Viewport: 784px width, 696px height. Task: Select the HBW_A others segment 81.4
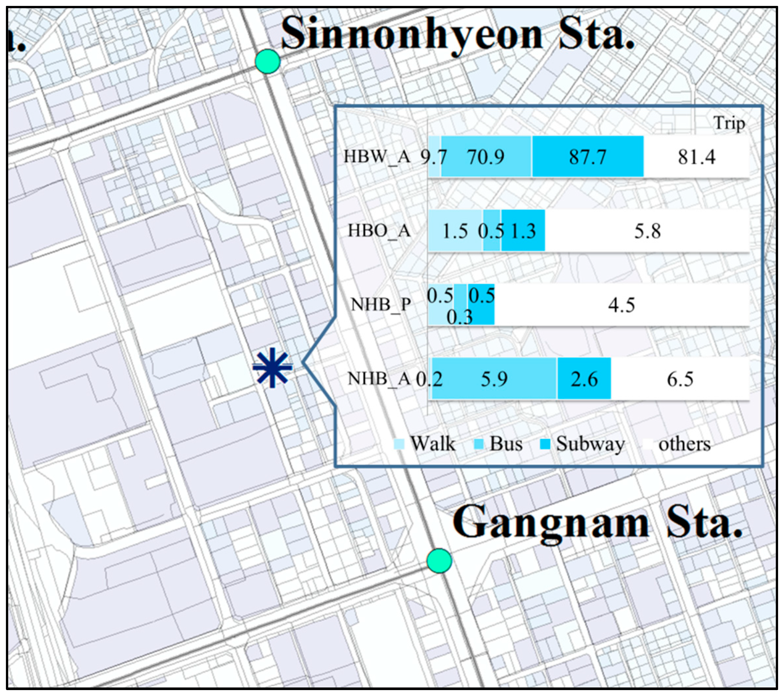point(696,157)
